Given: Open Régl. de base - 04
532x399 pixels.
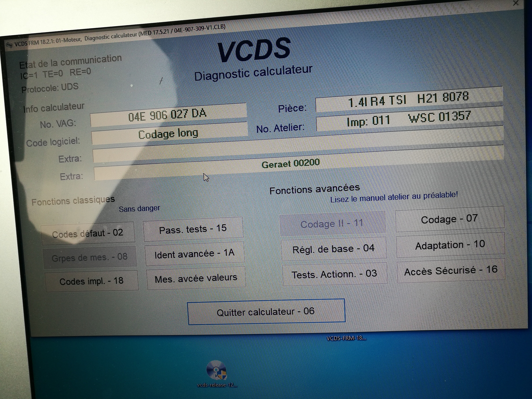Looking at the screenshot, I should pyautogui.click(x=333, y=249).
